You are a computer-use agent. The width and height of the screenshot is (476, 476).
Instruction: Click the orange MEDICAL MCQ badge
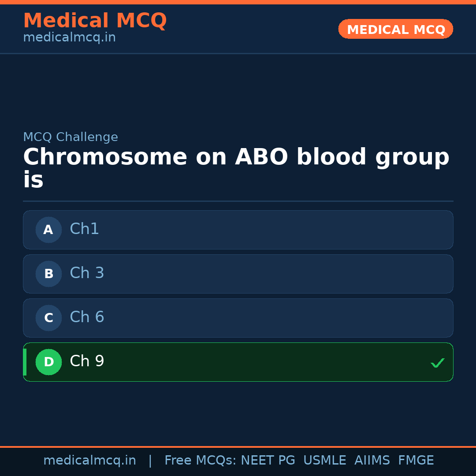pyautogui.click(x=395, y=29)
